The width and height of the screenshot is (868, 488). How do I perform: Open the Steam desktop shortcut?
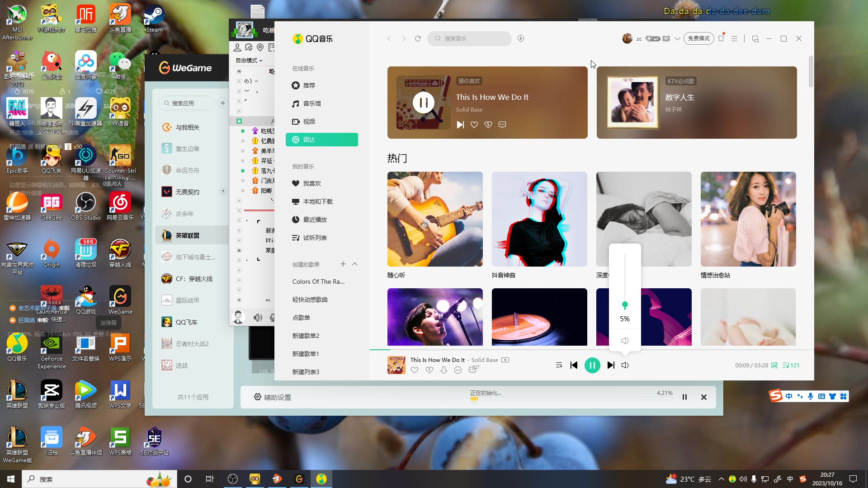coord(154,19)
